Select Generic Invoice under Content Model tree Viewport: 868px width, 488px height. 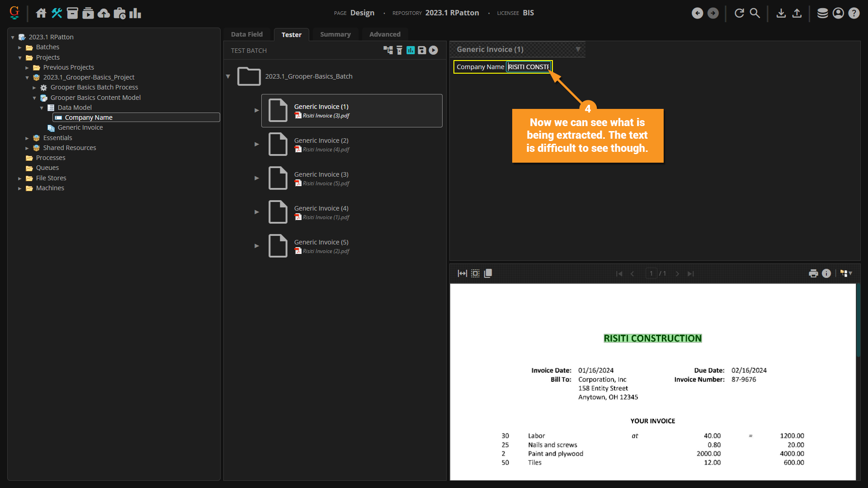80,128
